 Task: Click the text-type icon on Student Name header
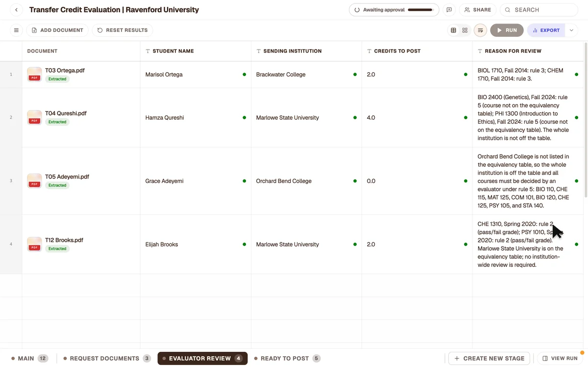pos(148,51)
